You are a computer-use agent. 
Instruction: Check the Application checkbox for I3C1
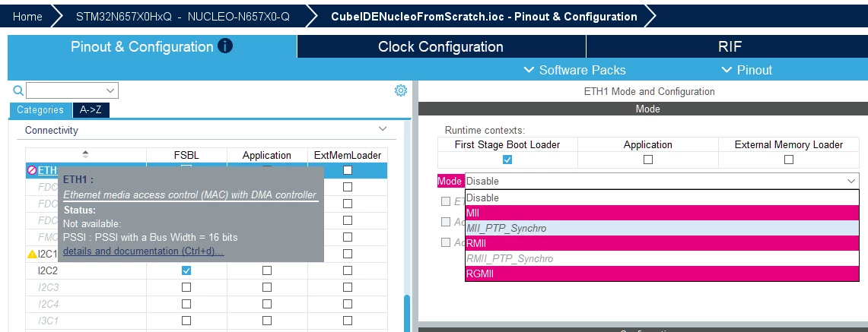[x=267, y=321]
